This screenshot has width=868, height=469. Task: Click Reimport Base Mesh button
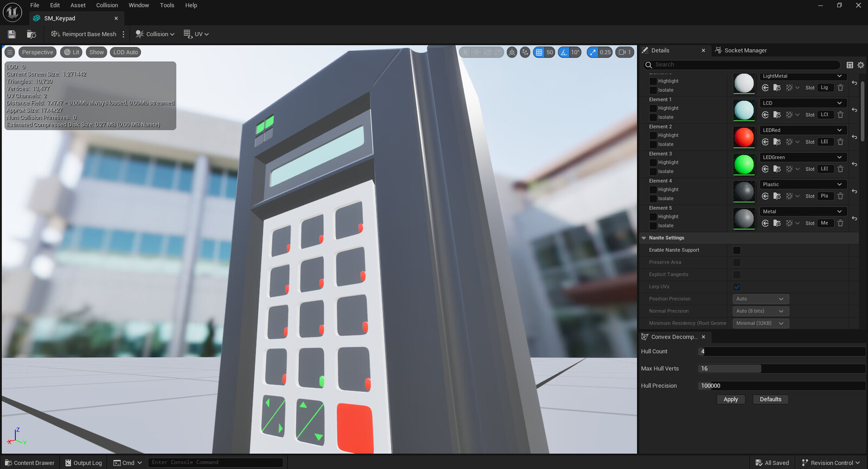84,34
